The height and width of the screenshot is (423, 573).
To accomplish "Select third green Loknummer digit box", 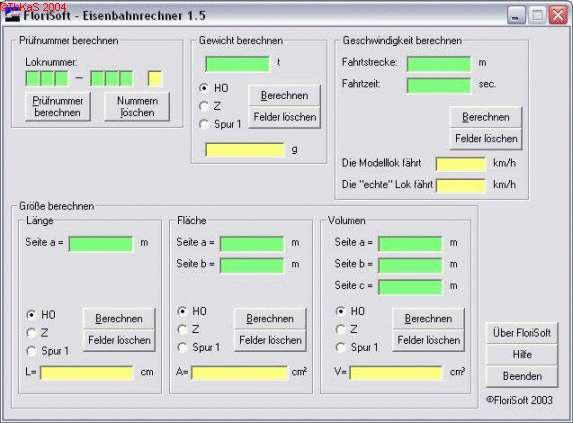I will pyautogui.click(x=61, y=79).
